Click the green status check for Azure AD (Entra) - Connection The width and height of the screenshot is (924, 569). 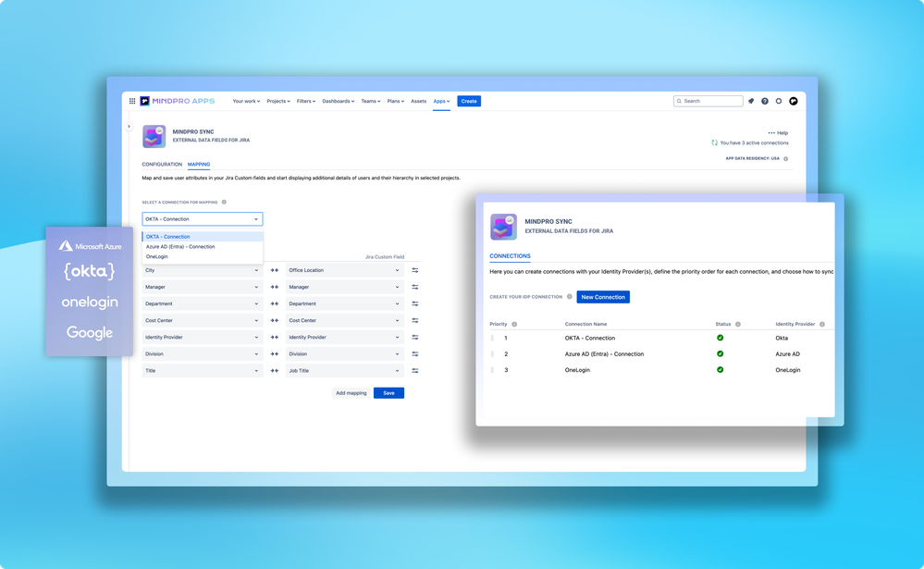coord(721,353)
